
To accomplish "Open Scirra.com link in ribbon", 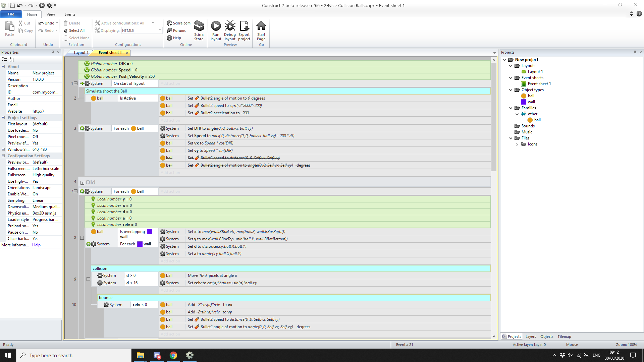I will (x=178, y=23).
